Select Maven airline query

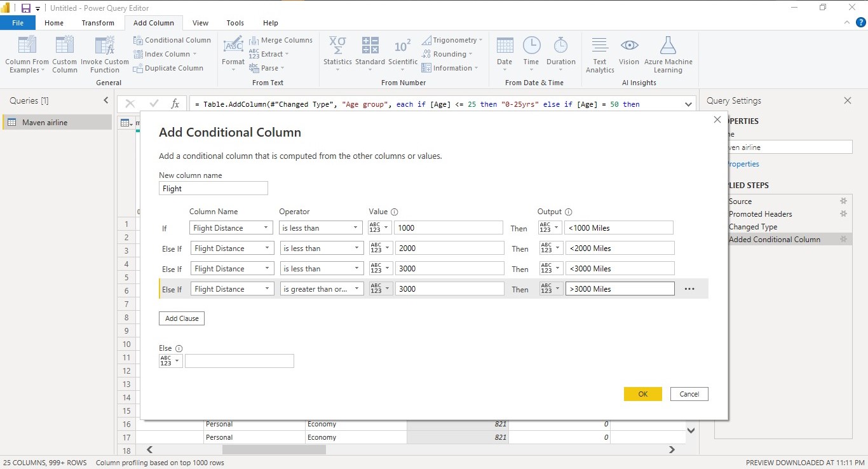[57, 122]
